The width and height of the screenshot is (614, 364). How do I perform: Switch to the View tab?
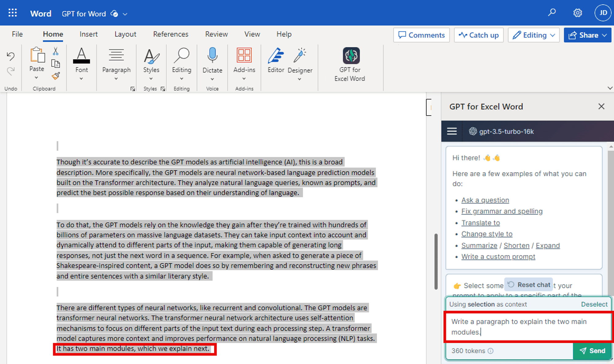[252, 34]
